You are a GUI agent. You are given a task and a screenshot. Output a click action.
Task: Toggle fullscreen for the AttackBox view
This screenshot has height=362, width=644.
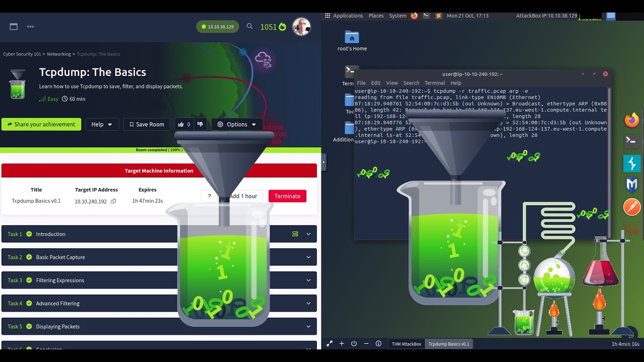click(x=330, y=344)
